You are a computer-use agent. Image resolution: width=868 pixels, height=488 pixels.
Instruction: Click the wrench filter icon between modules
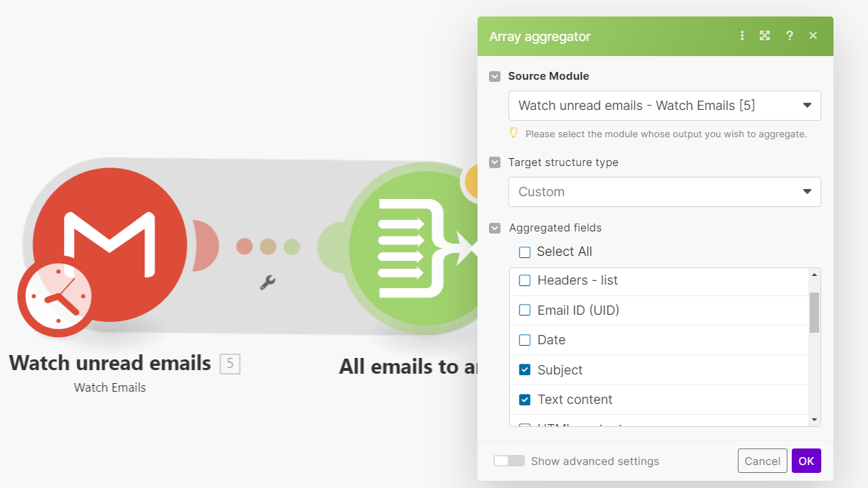268,282
